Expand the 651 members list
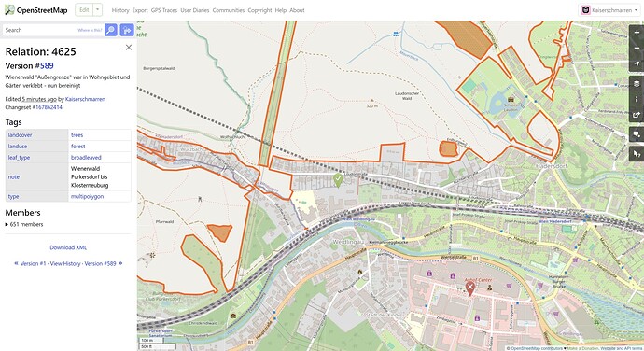 click(x=24, y=224)
